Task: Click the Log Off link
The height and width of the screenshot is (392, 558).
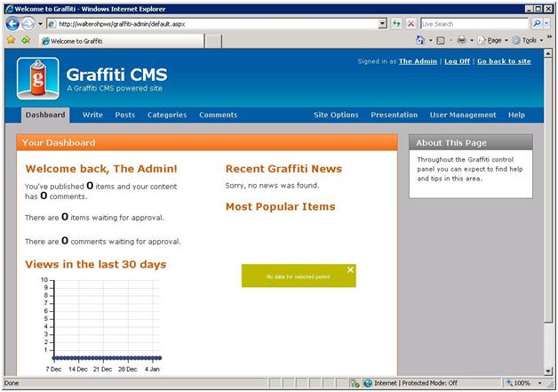Action: pos(457,61)
